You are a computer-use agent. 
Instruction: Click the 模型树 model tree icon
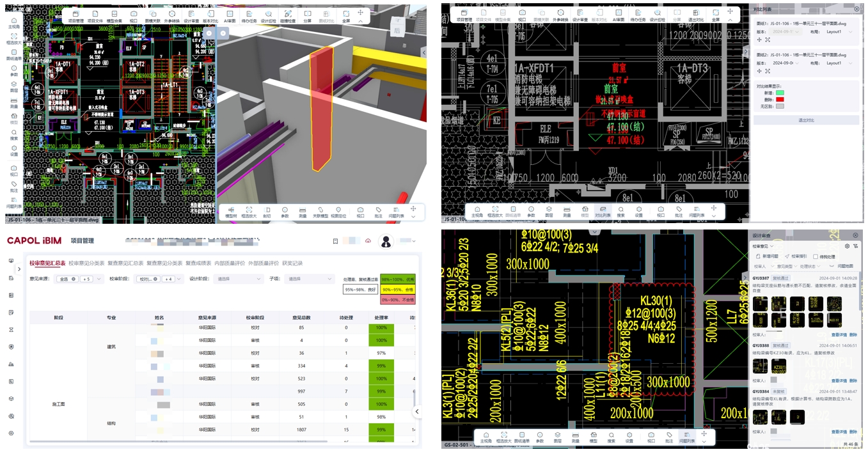pos(231,212)
